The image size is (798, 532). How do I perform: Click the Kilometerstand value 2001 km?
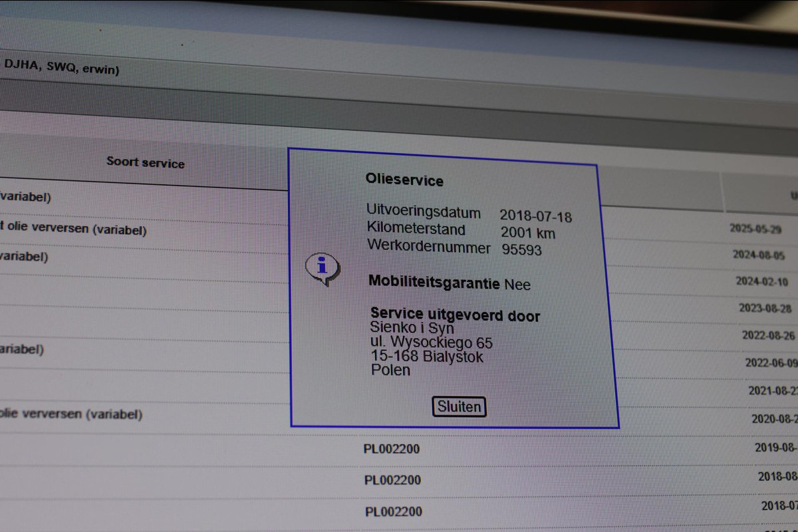527,233
